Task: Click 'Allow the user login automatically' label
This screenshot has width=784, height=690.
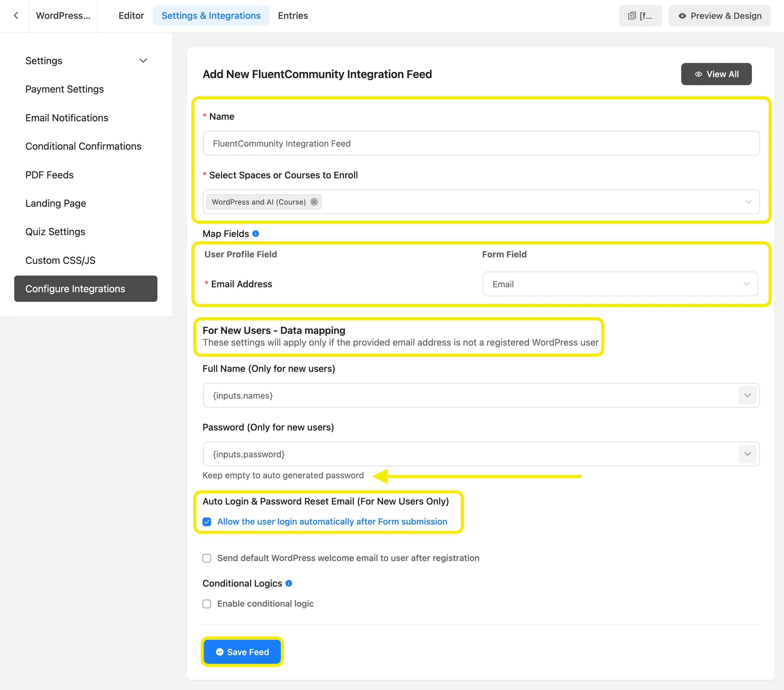Action: 332,522
